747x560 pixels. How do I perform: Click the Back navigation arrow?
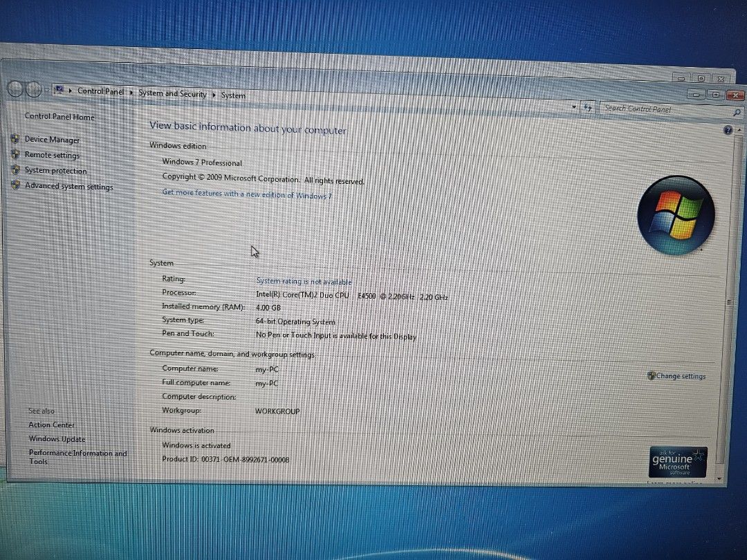click(14, 88)
